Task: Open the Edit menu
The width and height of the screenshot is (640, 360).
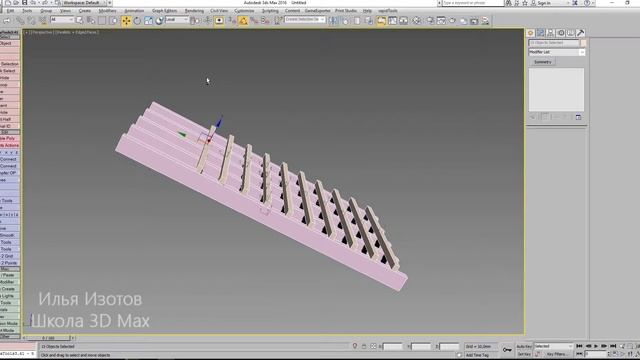Action: click(x=11, y=11)
